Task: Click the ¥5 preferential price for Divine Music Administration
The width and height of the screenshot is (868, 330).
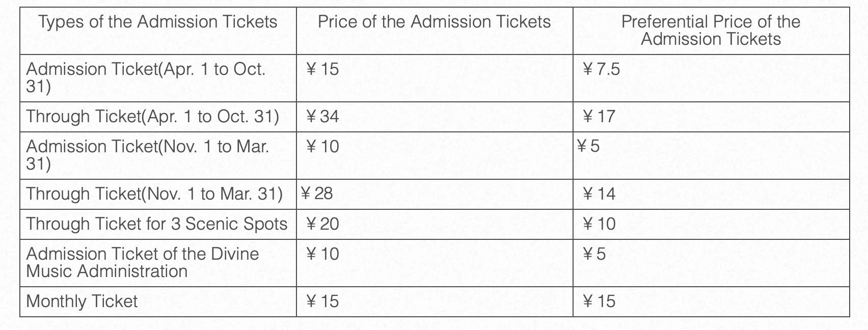Action: 594,254
